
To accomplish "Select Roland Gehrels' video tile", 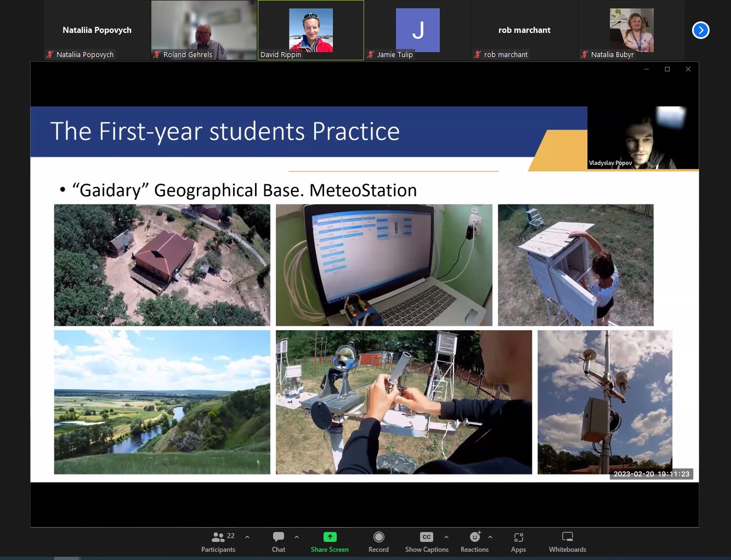I will (204, 30).
